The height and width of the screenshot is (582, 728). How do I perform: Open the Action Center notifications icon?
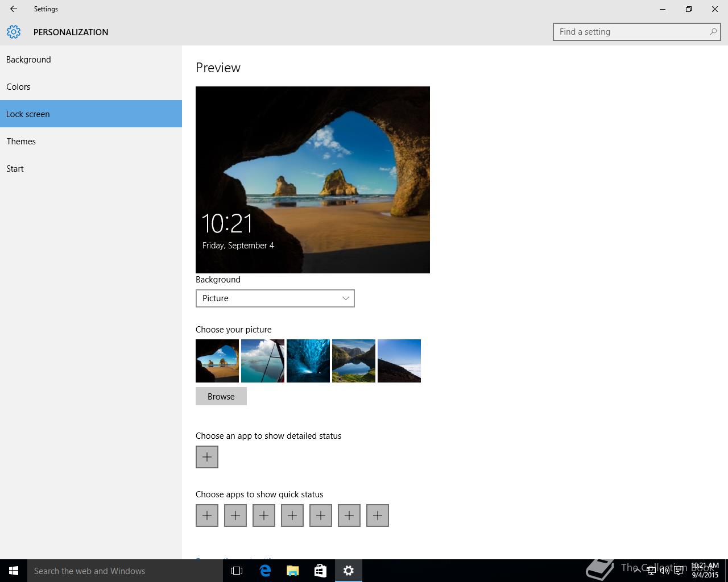pyautogui.click(x=679, y=571)
